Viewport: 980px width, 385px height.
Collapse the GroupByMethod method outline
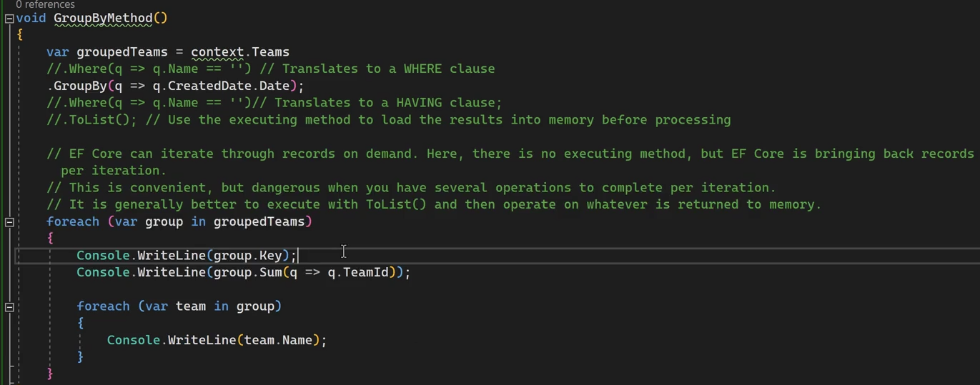[x=9, y=19]
